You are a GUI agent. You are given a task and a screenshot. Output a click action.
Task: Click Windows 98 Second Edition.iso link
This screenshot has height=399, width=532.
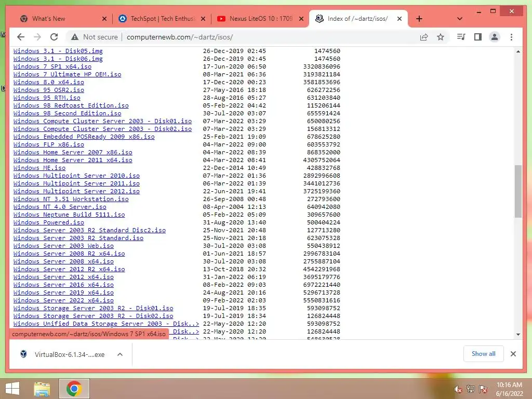pyautogui.click(x=67, y=113)
